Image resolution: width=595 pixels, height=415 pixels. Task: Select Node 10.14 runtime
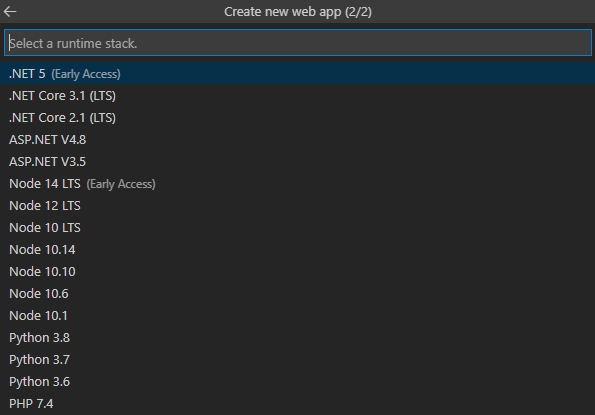pos(298,250)
